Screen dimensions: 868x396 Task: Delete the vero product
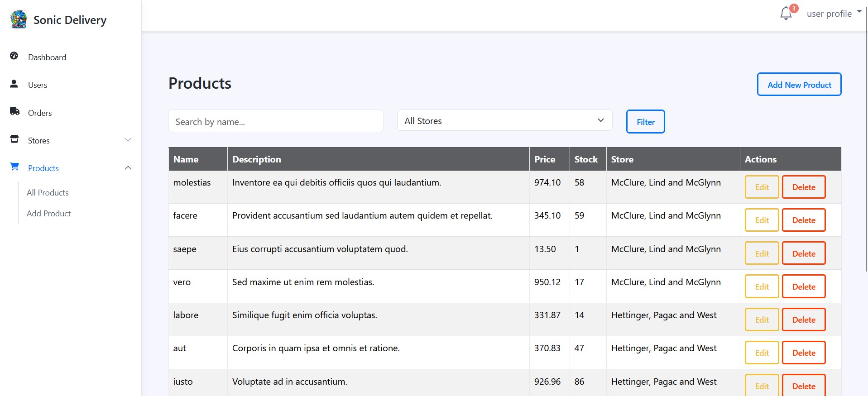point(804,286)
